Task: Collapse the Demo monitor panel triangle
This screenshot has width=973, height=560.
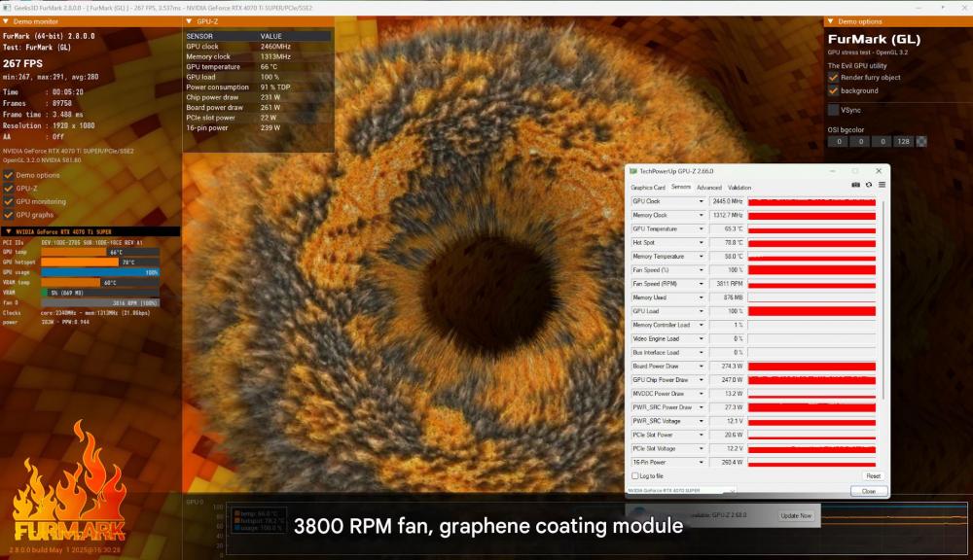Action: click(x=6, y=20)
